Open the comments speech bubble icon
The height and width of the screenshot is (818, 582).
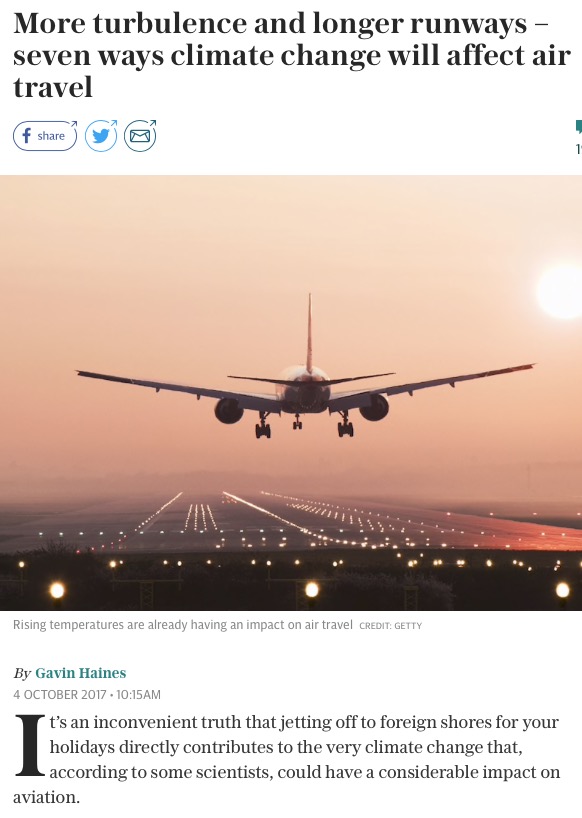[x=578, y=127]
